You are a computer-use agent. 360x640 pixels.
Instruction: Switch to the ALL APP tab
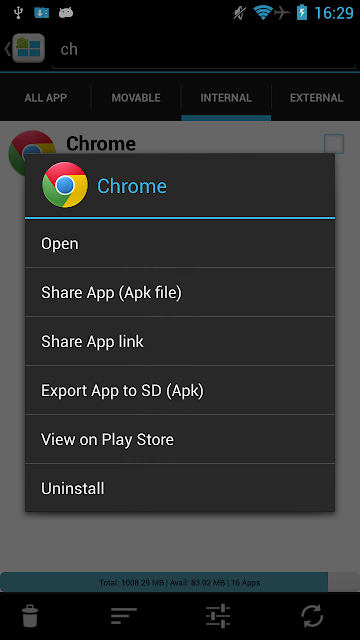click(45, 98)
